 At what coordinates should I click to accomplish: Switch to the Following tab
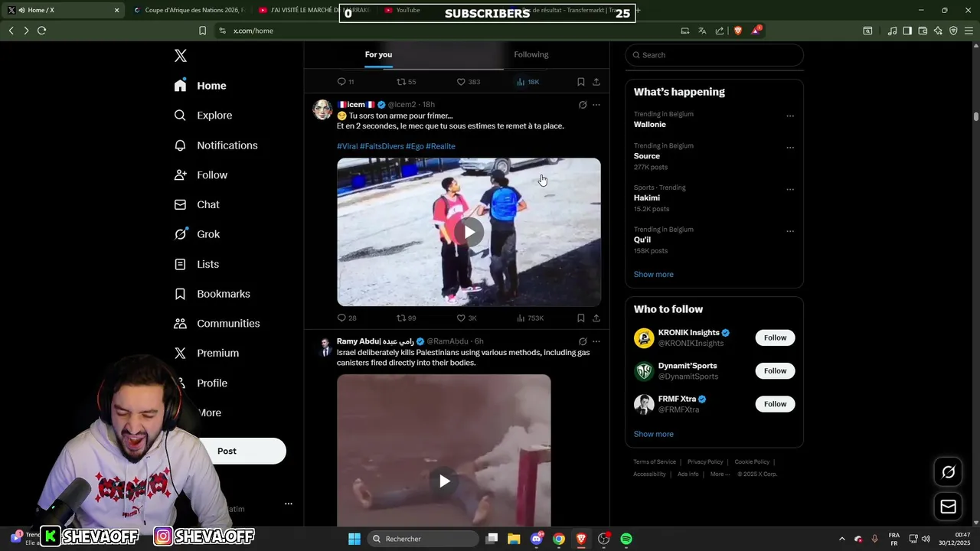point(531,54)
